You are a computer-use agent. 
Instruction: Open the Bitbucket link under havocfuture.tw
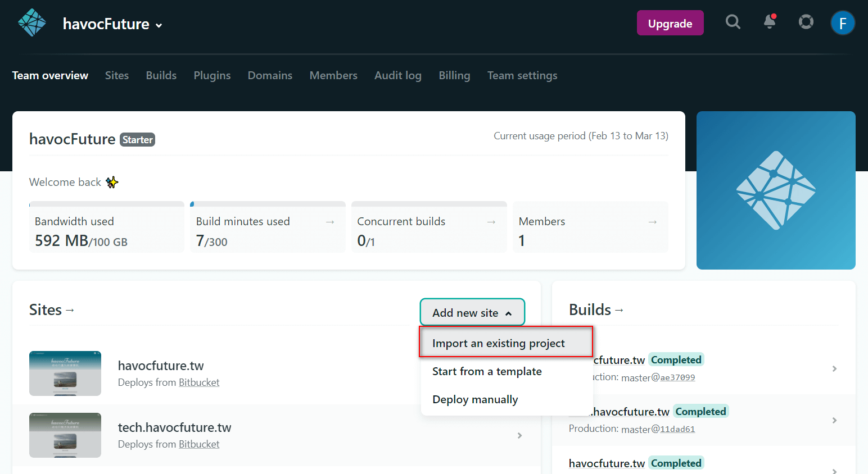point(199,382)
